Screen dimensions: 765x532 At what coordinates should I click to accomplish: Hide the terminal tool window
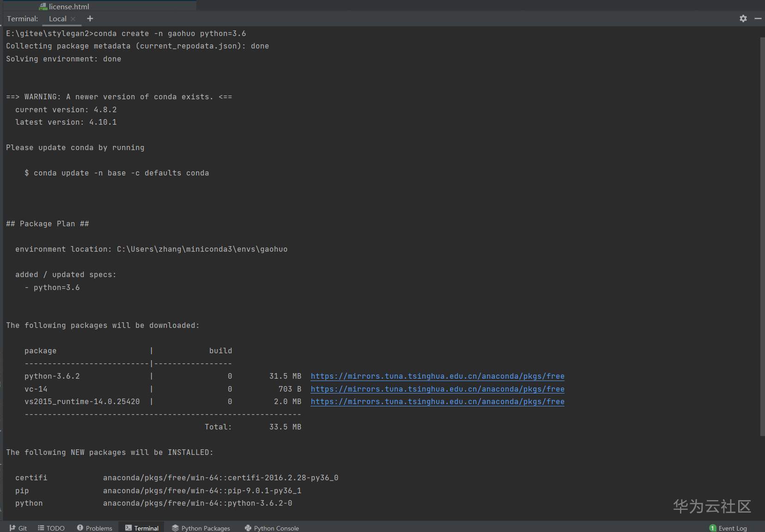tap(758, 18)
